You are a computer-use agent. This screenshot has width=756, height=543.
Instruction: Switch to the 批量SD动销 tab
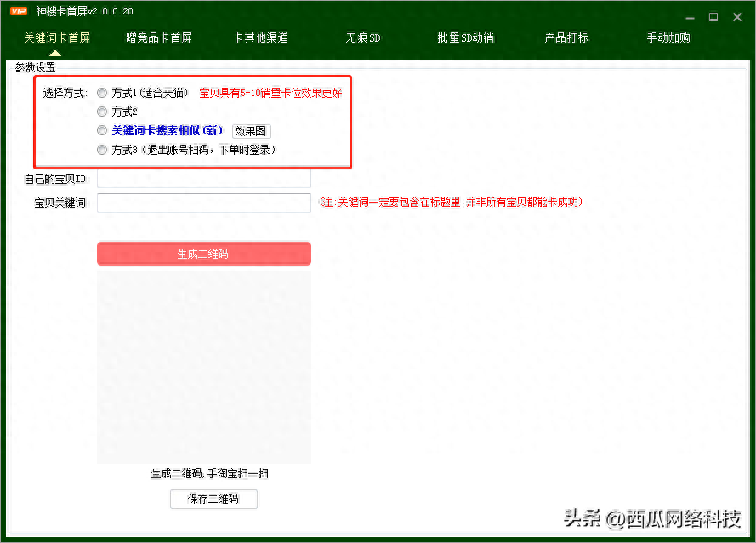[465, 38]
